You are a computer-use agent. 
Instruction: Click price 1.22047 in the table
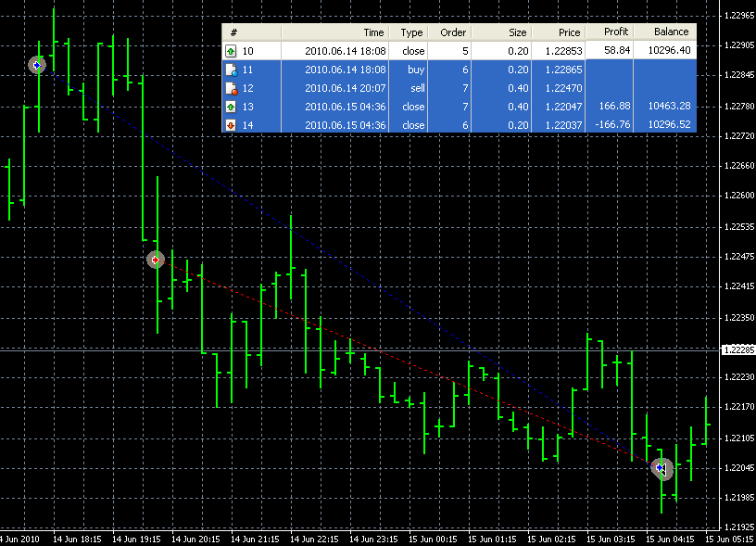[563, 107]
